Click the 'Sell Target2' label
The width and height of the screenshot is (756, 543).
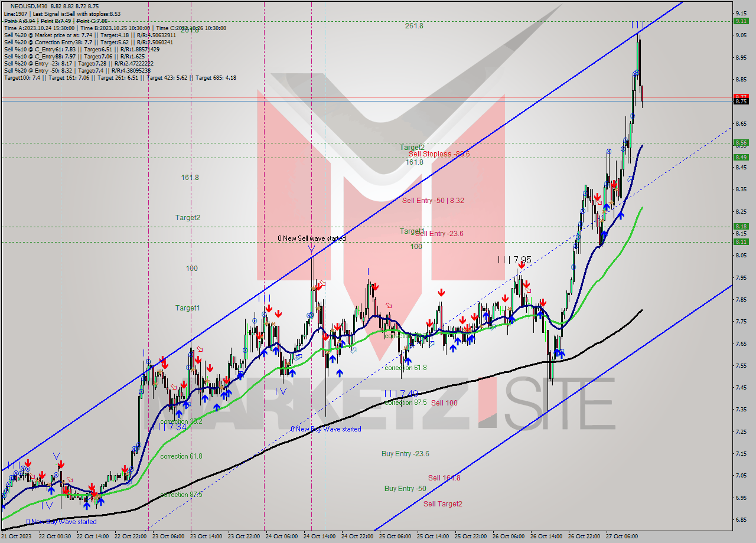click(x=443, y=504)
